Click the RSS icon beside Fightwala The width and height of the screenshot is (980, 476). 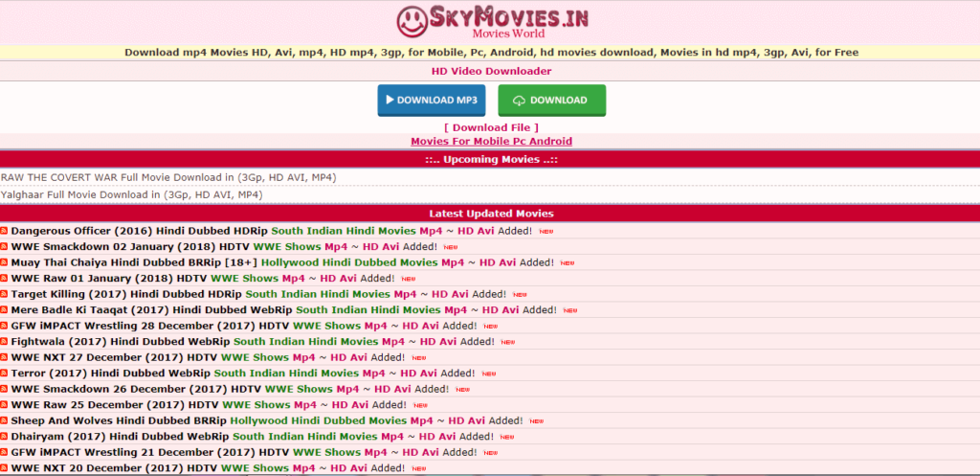(4, 342)
